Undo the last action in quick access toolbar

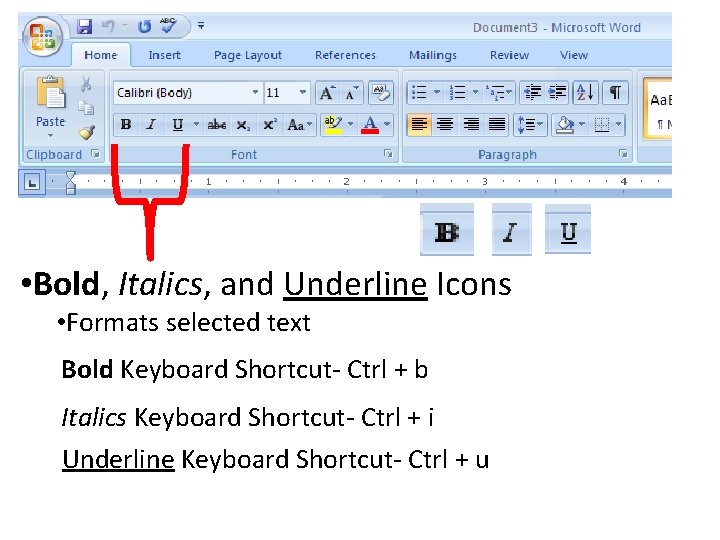click(x=108, y=27)
